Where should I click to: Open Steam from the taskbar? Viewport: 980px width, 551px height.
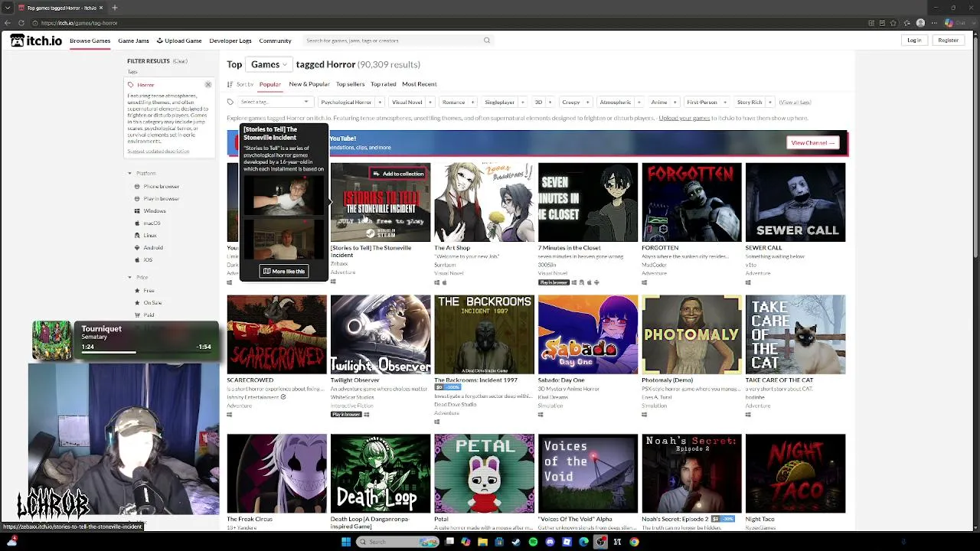[516, 542]
